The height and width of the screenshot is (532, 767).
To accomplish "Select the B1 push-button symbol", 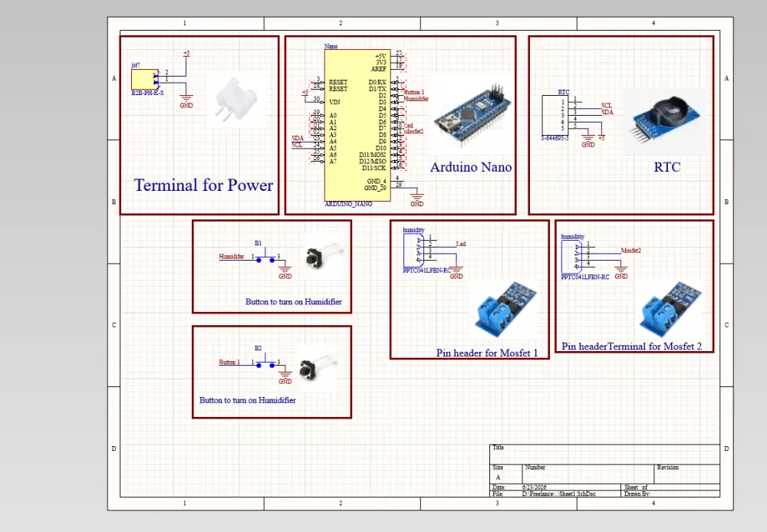I will pos(265,256).
